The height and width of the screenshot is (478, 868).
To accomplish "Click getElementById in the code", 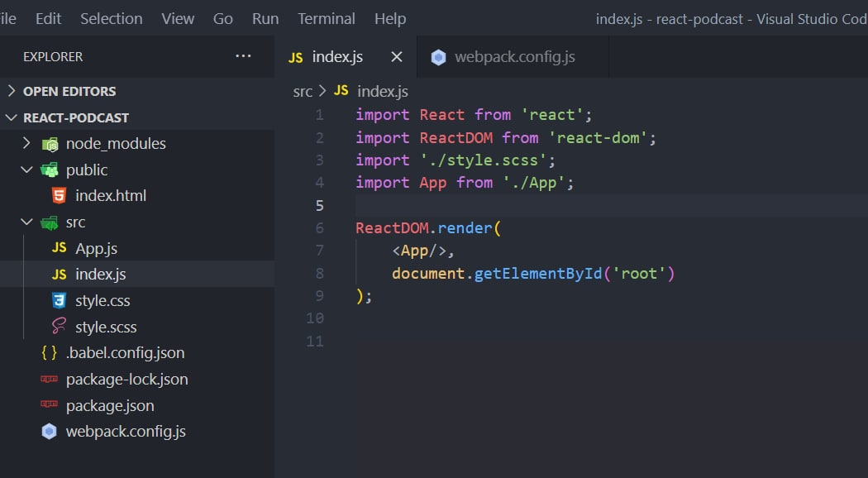I will coord(538,274).
